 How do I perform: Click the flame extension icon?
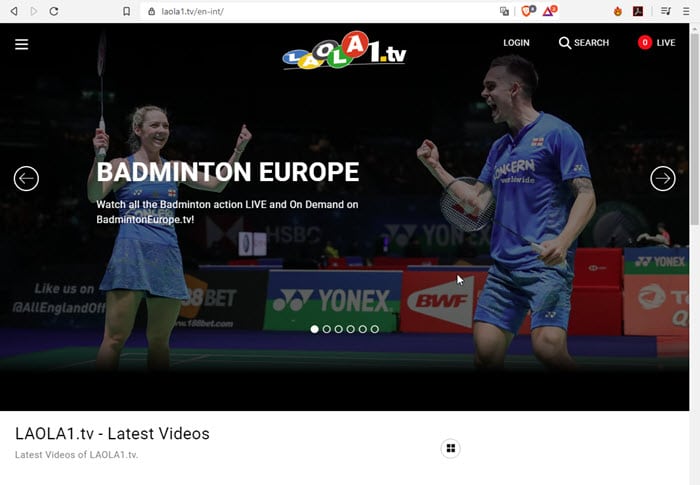click(618, 11)
